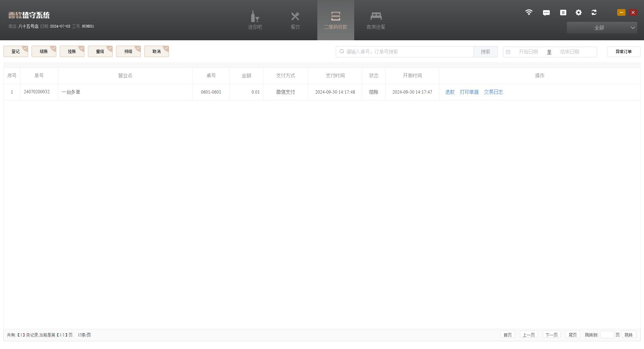Open the 客房送餐 room service tab

tap(376, 20)
